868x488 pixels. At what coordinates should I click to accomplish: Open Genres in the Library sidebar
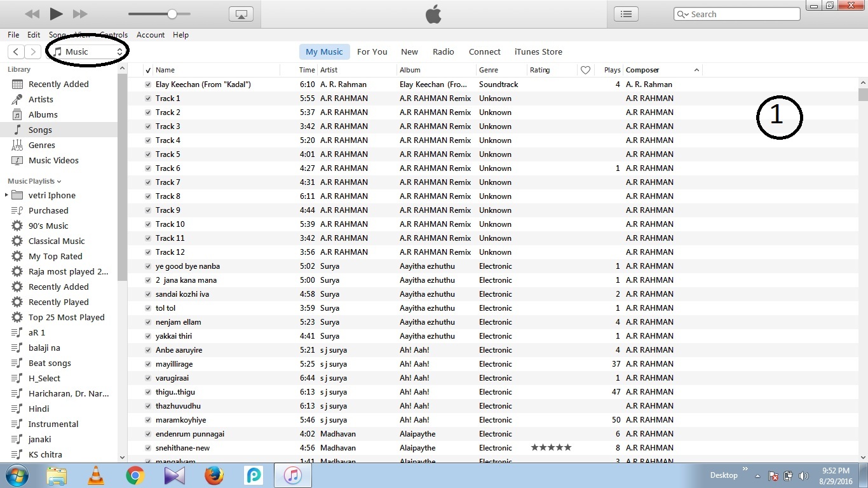tap(42, 145)
